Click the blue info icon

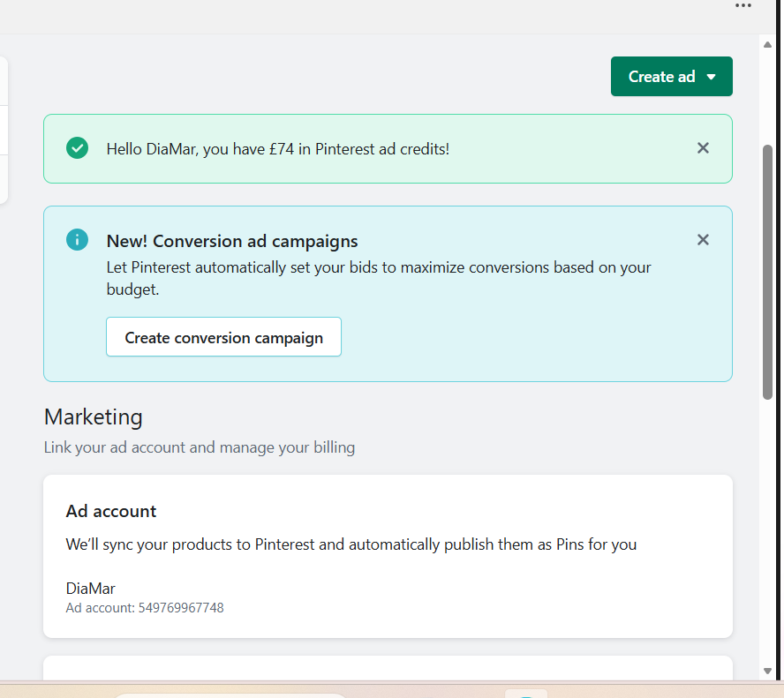click(78, 239)
